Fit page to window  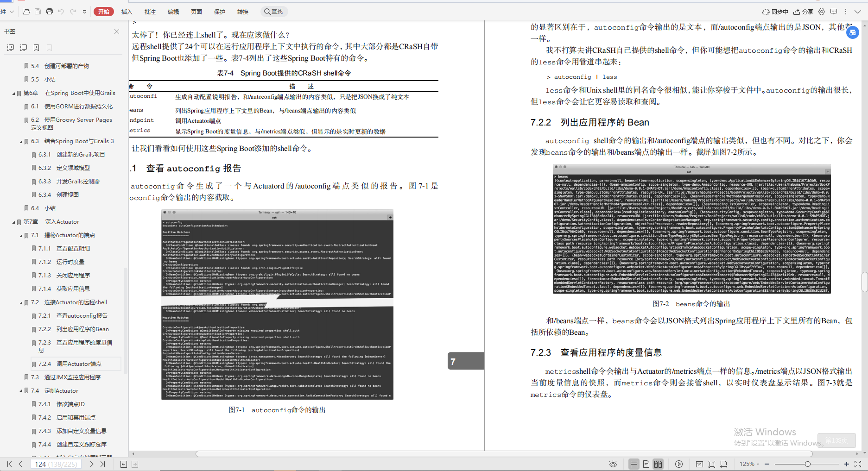712,464
